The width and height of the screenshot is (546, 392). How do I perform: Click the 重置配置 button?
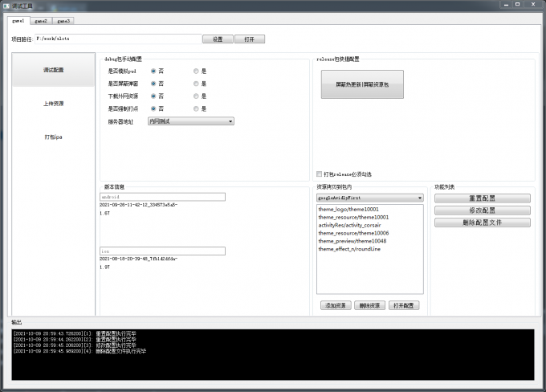coord(483,198)
